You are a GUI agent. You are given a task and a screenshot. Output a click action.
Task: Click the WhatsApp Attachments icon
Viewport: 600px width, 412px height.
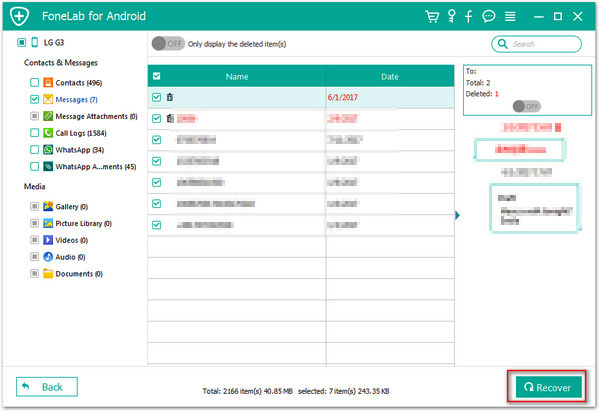(x=48, y=166)
